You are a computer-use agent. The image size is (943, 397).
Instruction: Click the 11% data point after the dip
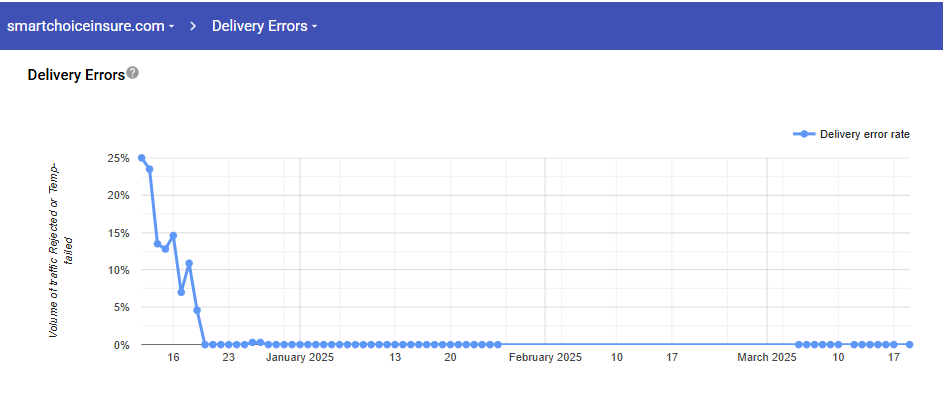click(189, 263)
